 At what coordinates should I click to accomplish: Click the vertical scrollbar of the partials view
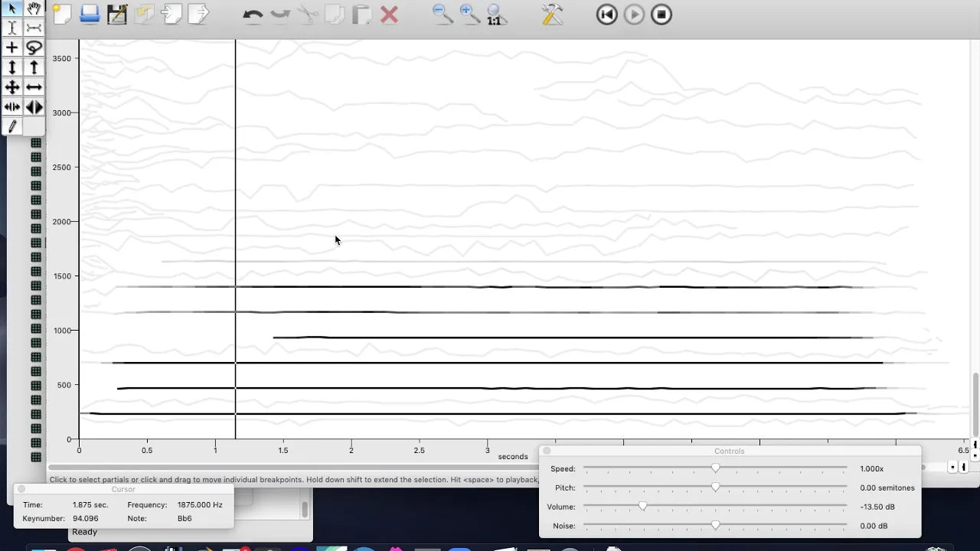click(x=975, y=403)
